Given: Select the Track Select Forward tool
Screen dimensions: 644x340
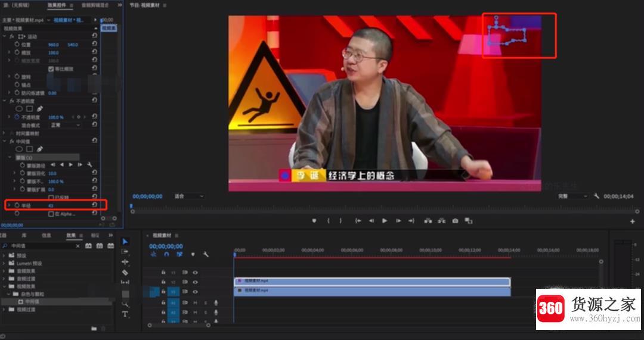Looking at the screenshot, I should pyautogui.click(x=125, y=251).
